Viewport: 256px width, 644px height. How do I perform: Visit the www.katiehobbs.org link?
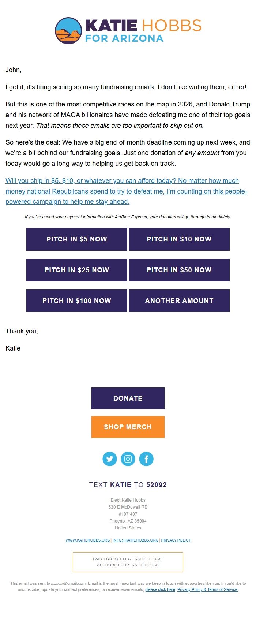point(88,540)
